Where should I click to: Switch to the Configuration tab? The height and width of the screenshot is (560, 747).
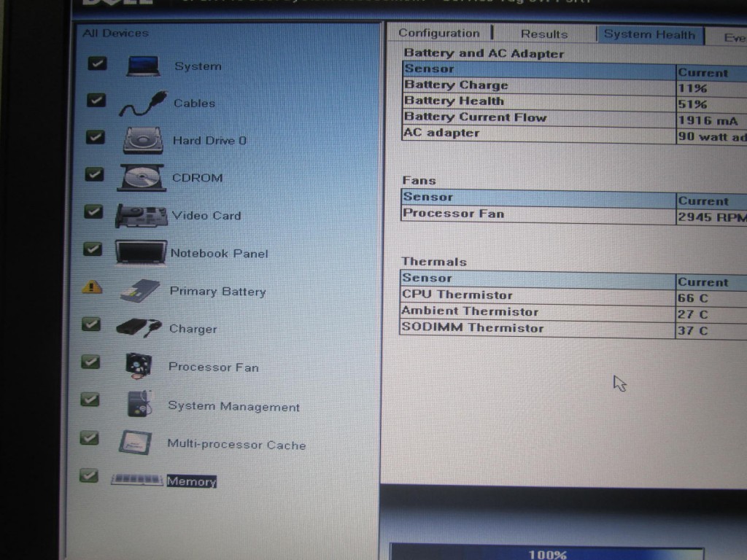439,34
